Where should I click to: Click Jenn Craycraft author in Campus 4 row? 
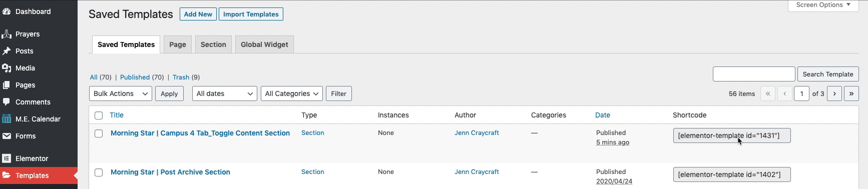(x=477, y=132)
